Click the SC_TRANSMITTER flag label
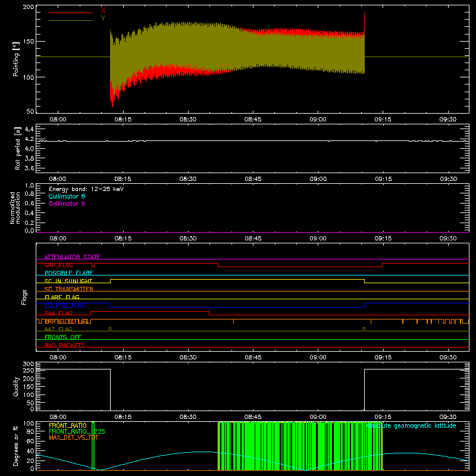476x476 pixels. click(x=69, y=289)
